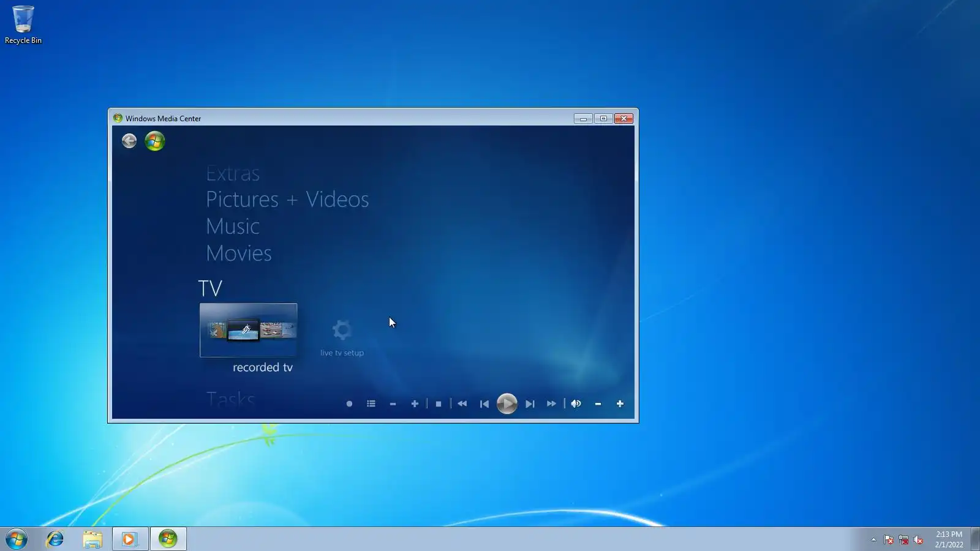Open Windows Explorer folder in taskbar
Viewport: 980px width, 551px height.
pyautogui.click(x=92, y=539)
